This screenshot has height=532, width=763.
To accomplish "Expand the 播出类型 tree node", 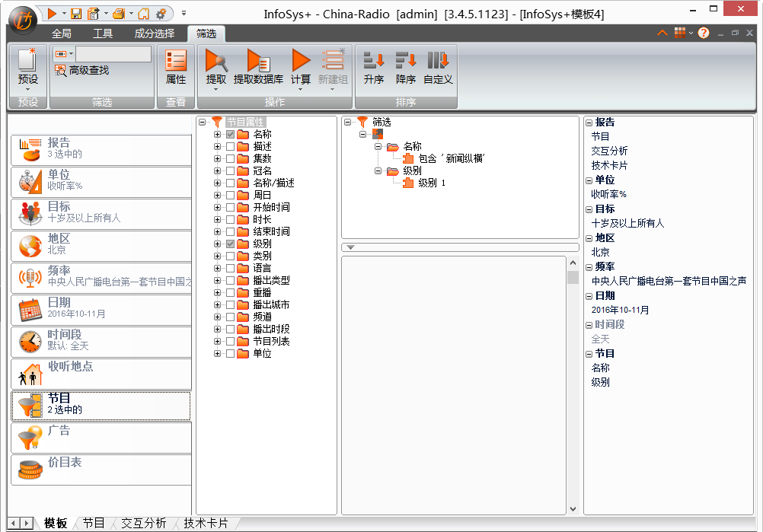I will 217,280.
